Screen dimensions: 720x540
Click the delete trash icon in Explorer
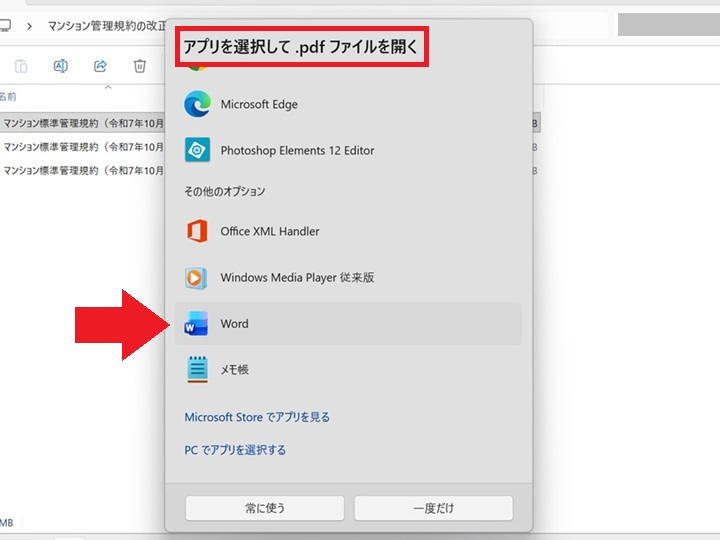(140, 66)
